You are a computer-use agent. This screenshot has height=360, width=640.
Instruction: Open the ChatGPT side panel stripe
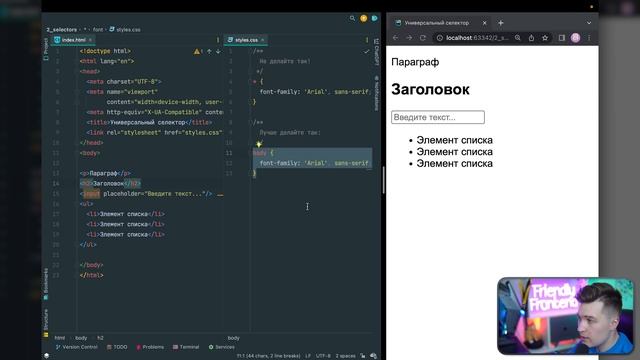coord(376,51)
